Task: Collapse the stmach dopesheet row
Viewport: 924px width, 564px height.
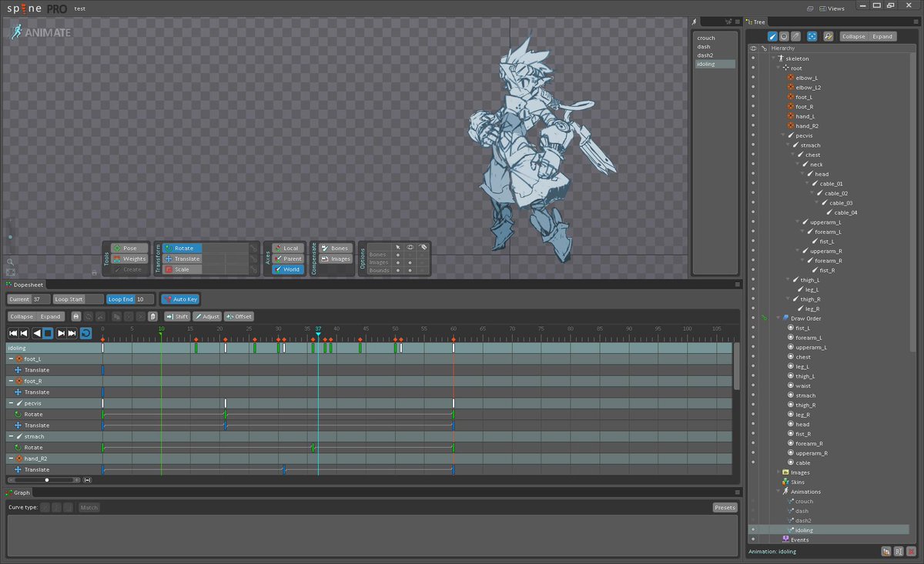Action: pyautogui.click(x=11, y=436)
